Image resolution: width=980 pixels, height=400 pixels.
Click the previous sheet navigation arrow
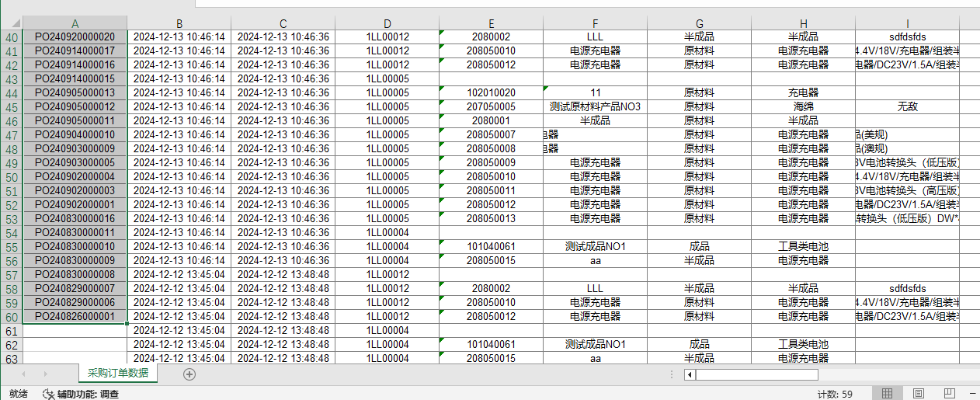click(24, 374)
